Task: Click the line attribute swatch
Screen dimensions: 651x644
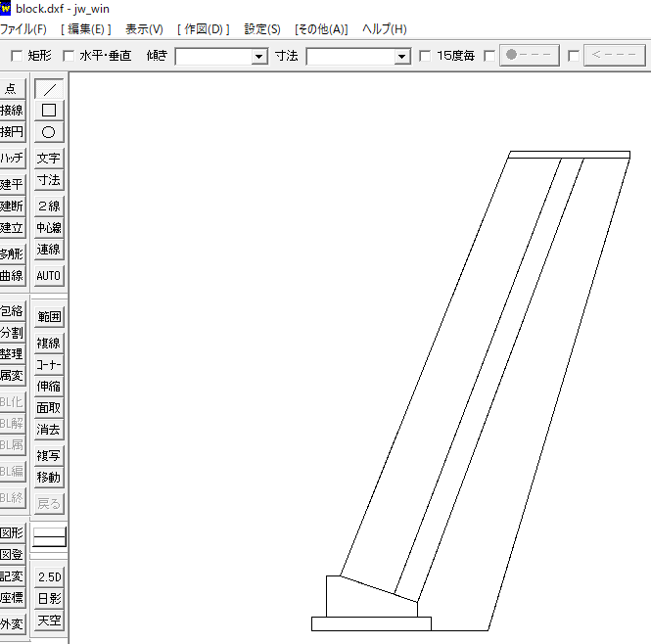Action: coord(48,536)
